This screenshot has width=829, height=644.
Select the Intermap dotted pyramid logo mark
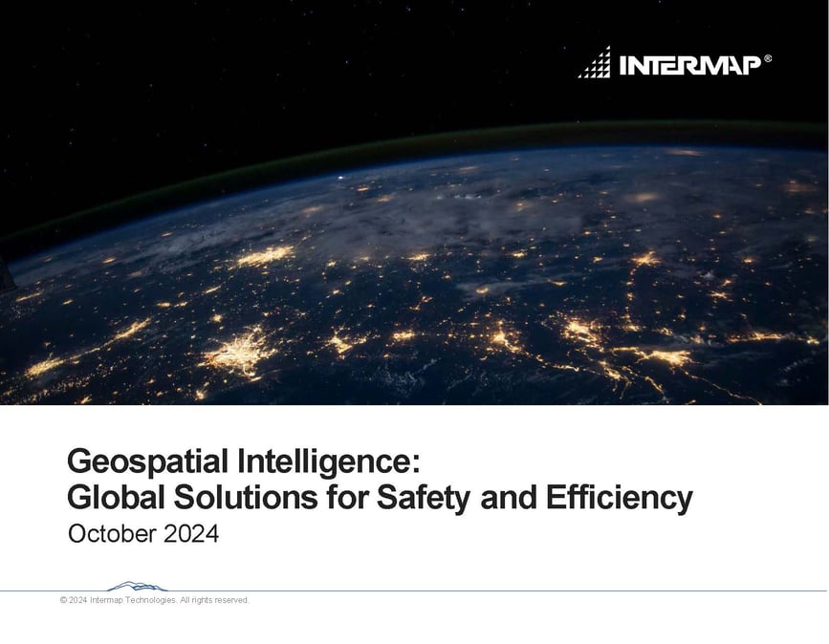tap(594, 62)
